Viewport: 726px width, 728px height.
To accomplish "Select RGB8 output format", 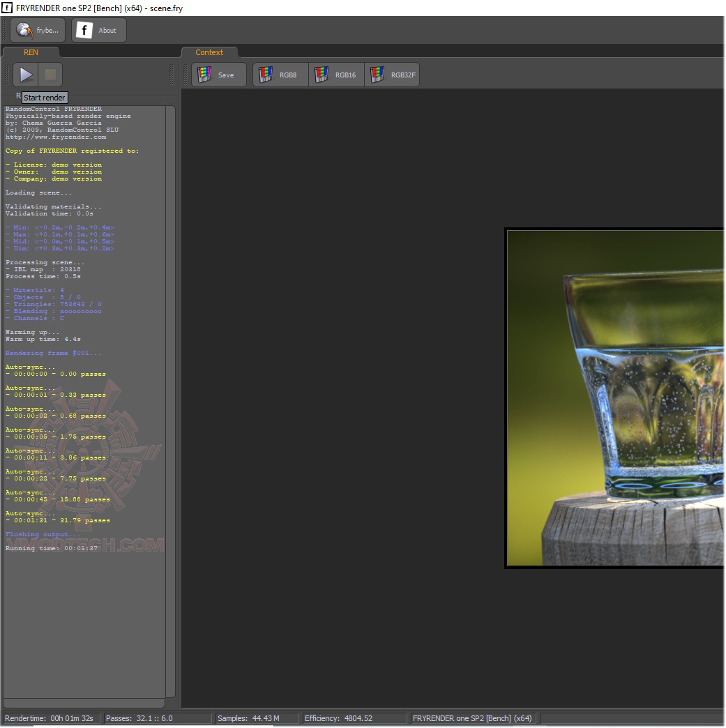I will click(x=280, y=75).
